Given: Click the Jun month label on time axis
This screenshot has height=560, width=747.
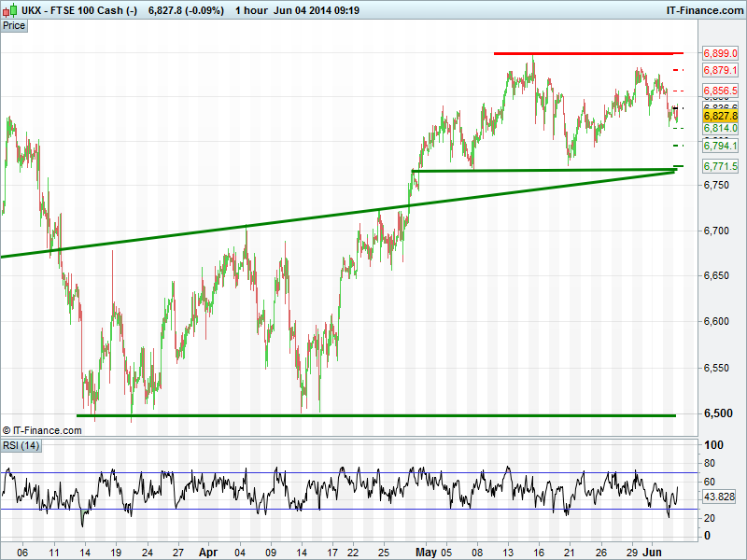Looking at the screenshot, I should pos(652,553).
